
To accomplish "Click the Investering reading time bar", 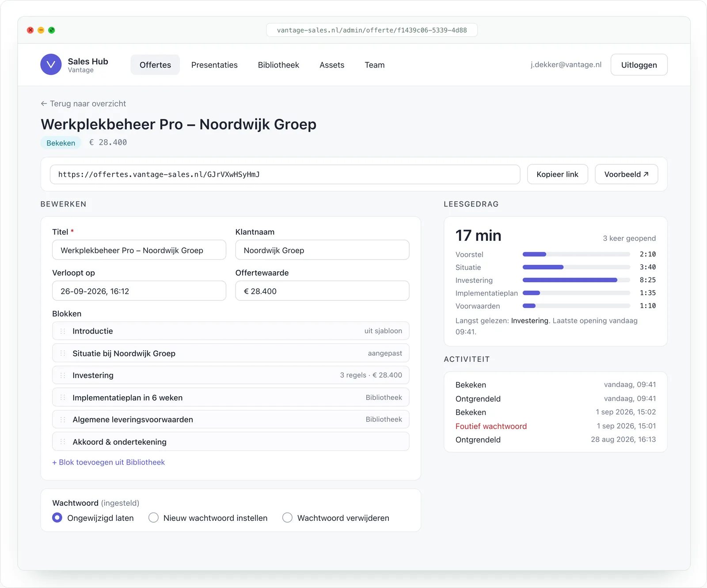I will click(576, 280).
